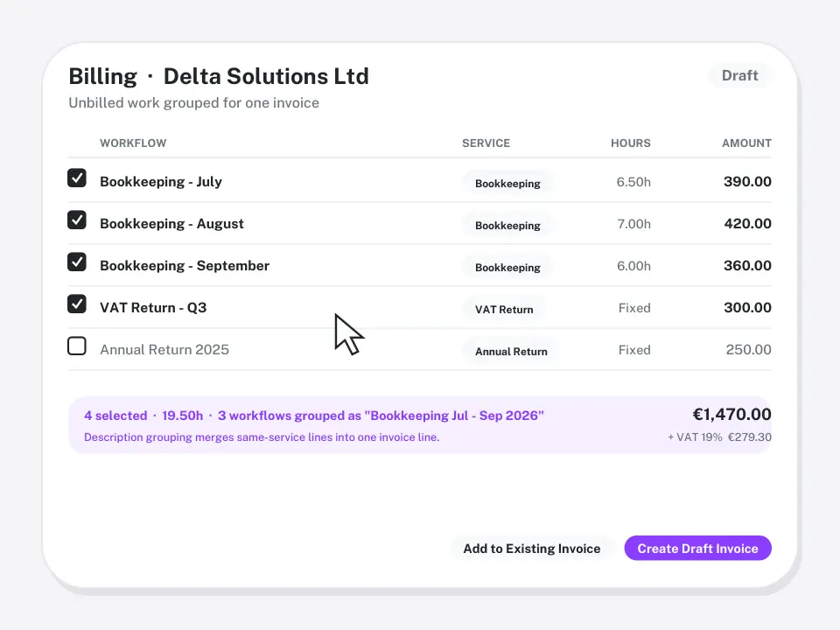Image resolution: width=840 pixels, height=630 pixels.
Task: Select the "Bookkeeping - July" workflow name
Action: [161, 182]
